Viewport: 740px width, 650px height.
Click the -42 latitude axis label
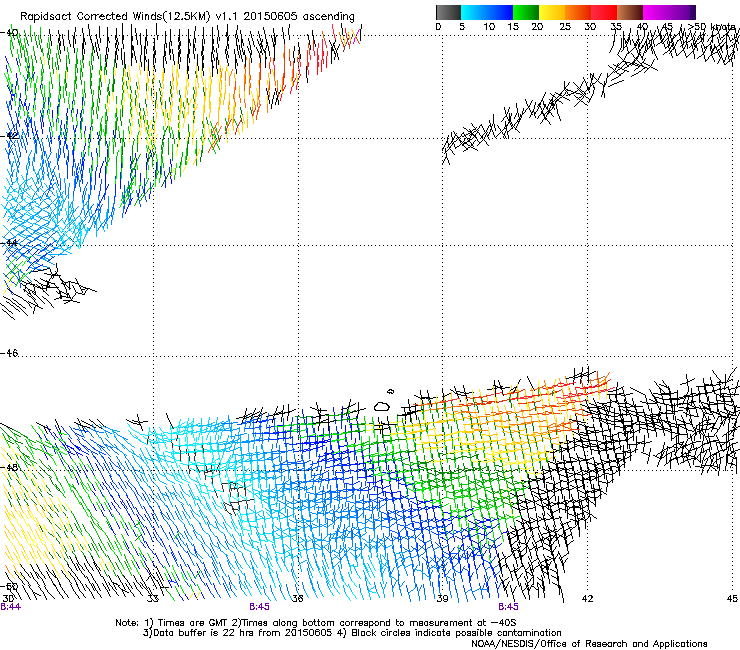(9, 135)
